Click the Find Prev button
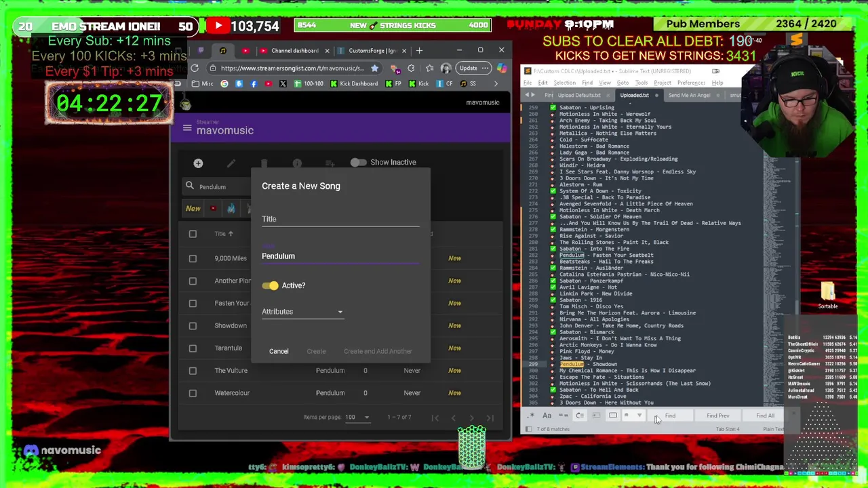Screen dimensions: 868x488 717,415
